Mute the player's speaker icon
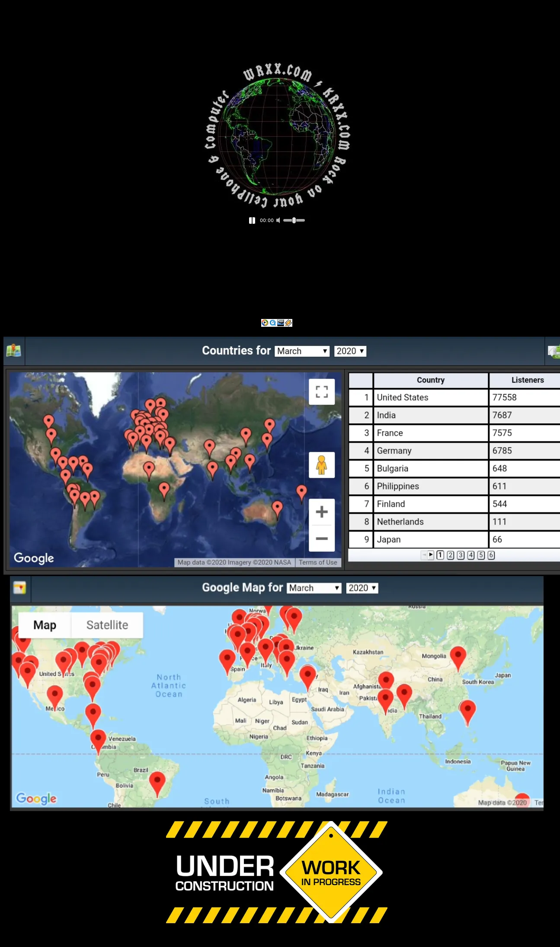Viewport: 560px width, 947px height. (278, 220)
